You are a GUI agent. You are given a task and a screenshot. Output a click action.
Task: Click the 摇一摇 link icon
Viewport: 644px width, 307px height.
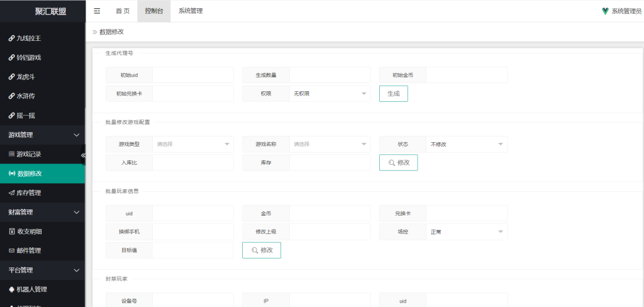[x=11, y=116]
